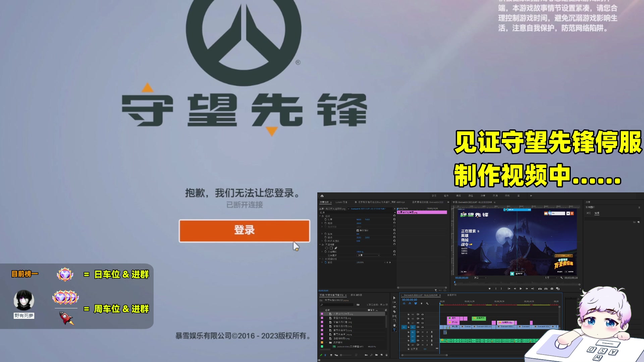
Task: Create rectangle mask under opacity effect
Action: (x=331, y=248)
